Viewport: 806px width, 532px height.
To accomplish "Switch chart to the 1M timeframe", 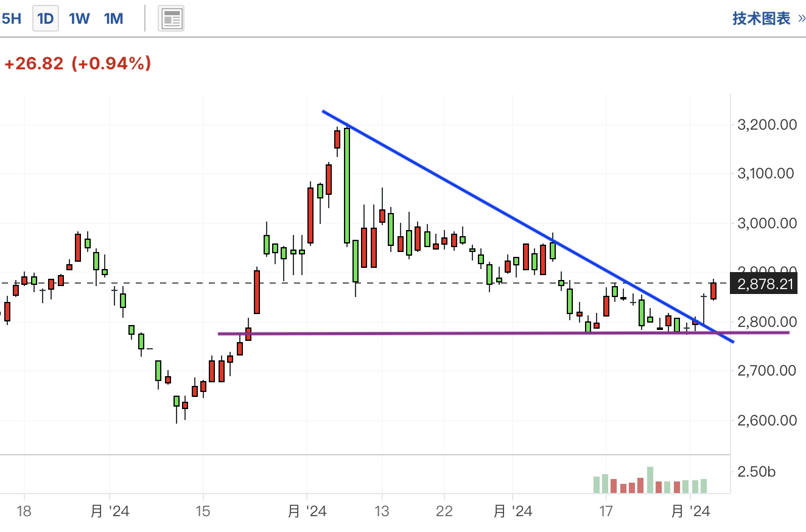I will pos(113,19).
